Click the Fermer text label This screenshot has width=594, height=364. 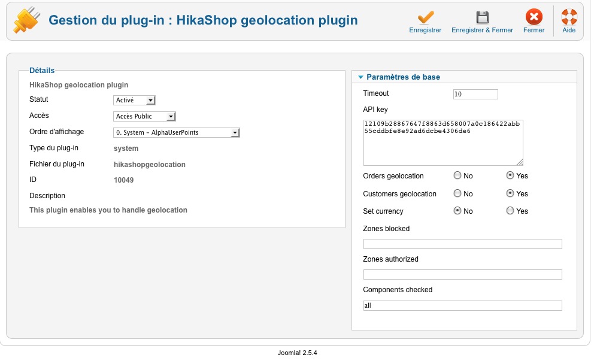pyautogui.click(x=534, y=30)
